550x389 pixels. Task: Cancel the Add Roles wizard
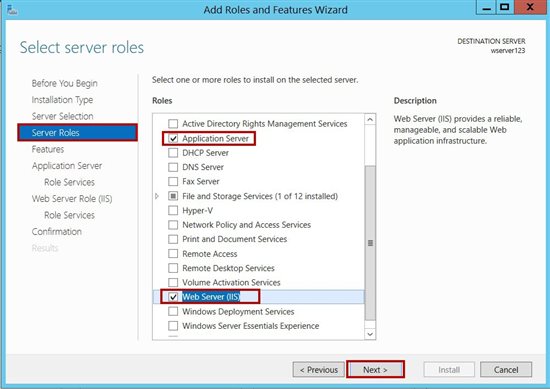(506, 370)
